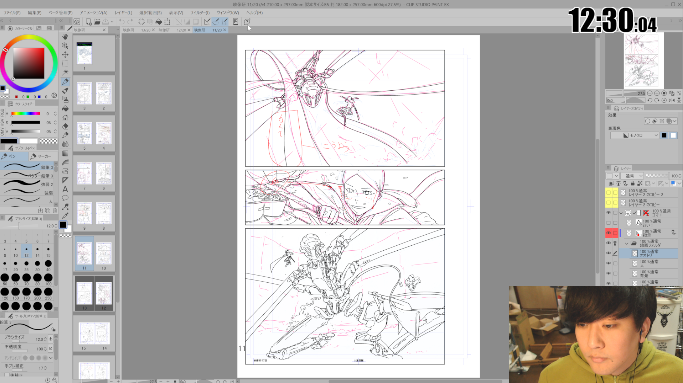Open the Layer menu
This screenshot has height=383, width=683.
coord(123,13)
